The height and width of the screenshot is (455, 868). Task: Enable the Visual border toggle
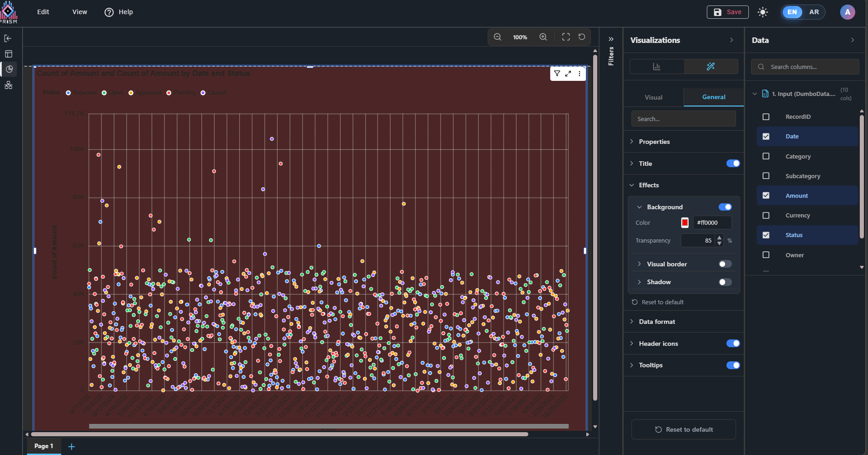pos(725,264)
